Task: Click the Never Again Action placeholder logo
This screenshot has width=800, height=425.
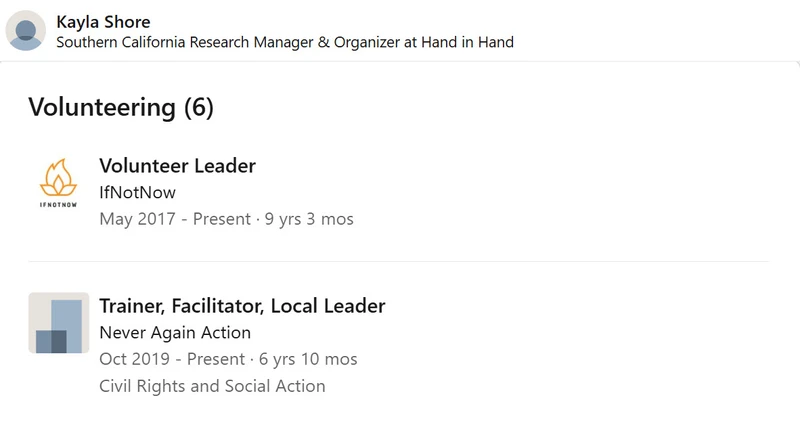Action: coord(59,323)
